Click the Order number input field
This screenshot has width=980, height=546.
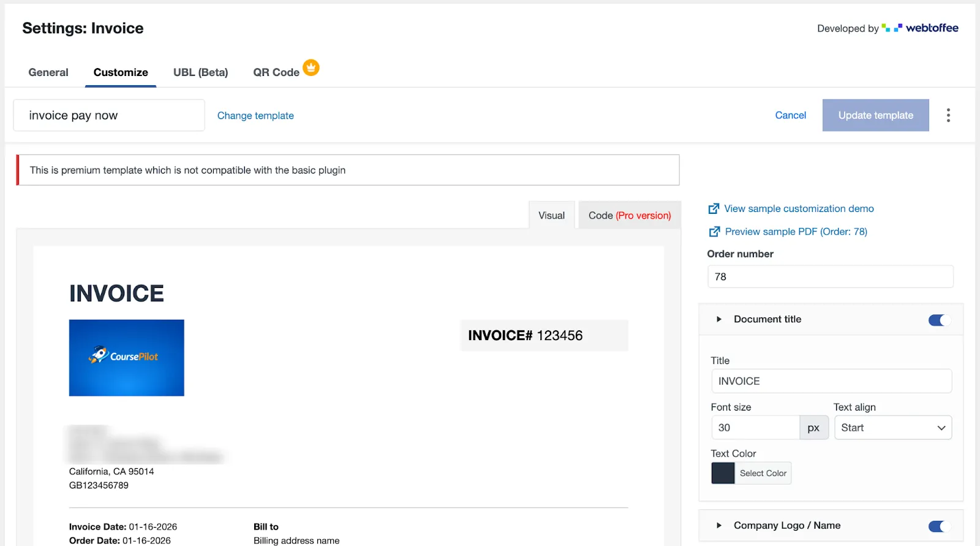(830, 277)
